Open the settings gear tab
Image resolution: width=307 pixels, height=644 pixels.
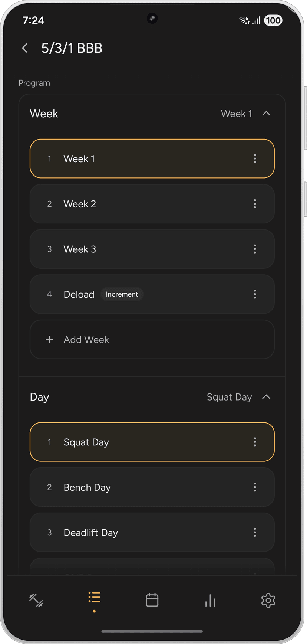click(x=268, y=600)
